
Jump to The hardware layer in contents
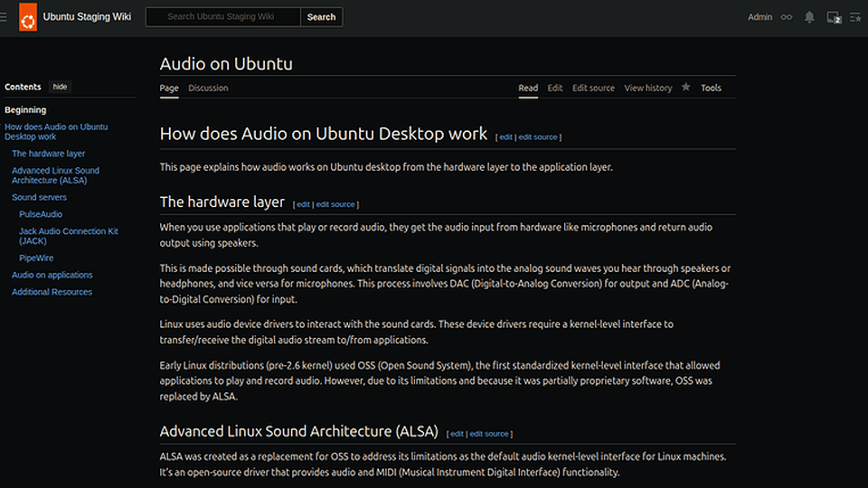pyautogui.click(x=48, y=154)
